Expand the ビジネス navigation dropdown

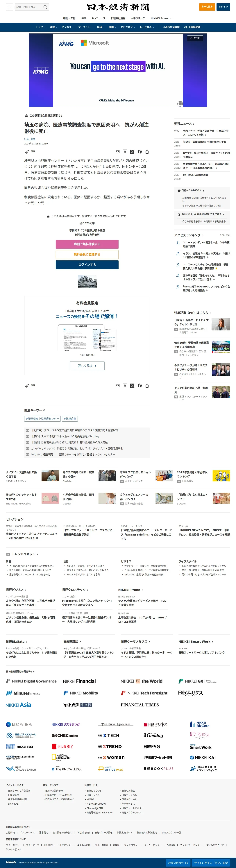pyautogui.click(x=68, y=27)
